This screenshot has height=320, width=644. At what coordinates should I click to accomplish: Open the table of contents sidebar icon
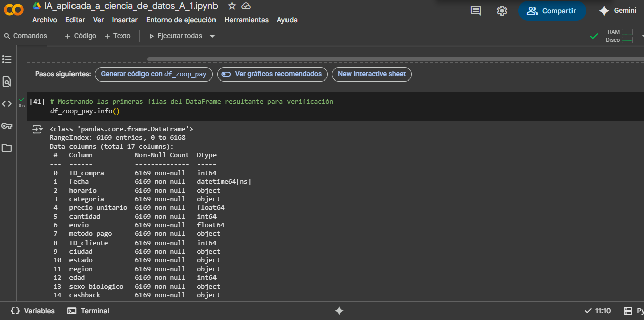(x=7, y=59)
